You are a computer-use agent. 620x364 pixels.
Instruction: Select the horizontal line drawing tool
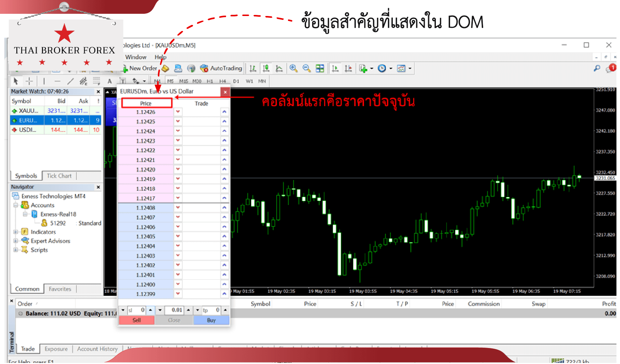pyautogui.click(x=57, y=81)
